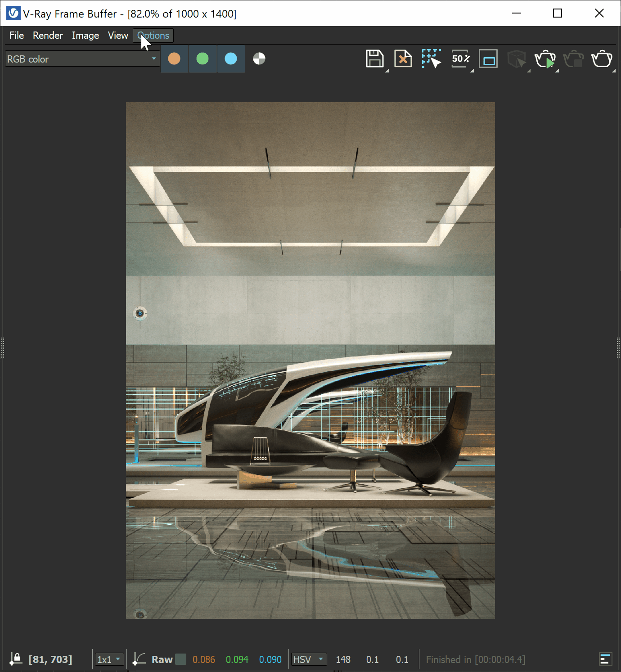Open the Options menu
This screenshot has width=621, height=672.
click(153, 36)
